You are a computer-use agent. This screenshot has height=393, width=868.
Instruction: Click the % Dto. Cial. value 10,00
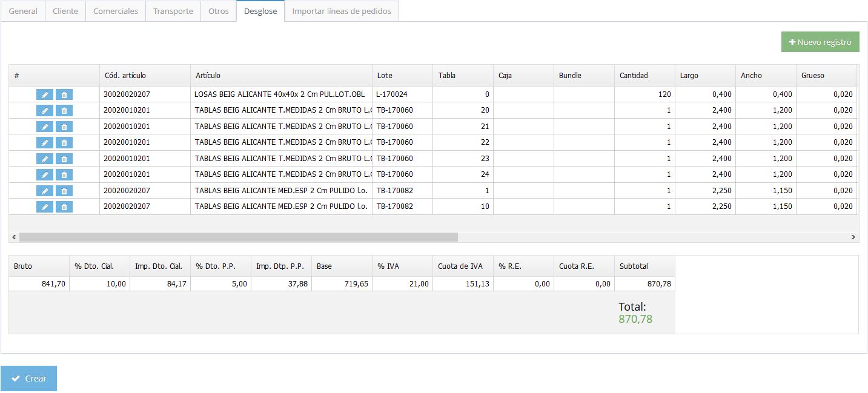click(100, 284)
